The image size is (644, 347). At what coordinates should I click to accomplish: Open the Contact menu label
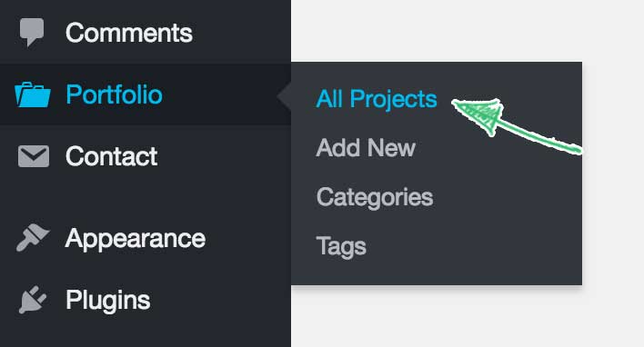click(111, 156)
